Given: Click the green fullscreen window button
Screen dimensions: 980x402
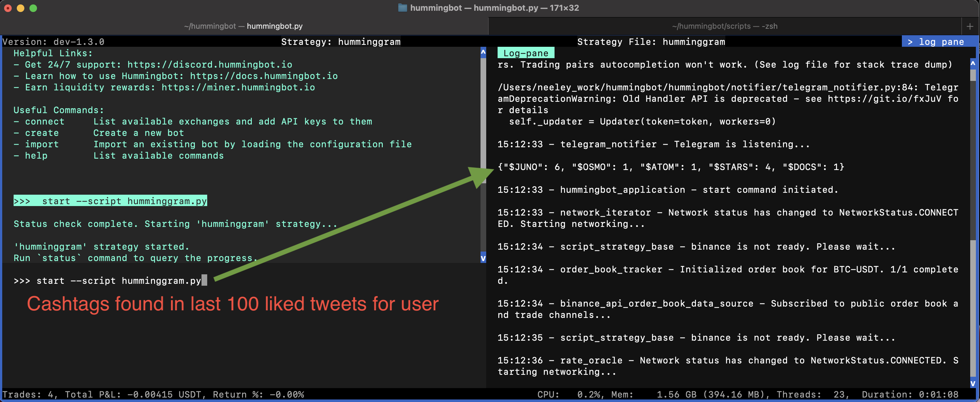Looking at the screenshot, I should click(x=33, y=8).
